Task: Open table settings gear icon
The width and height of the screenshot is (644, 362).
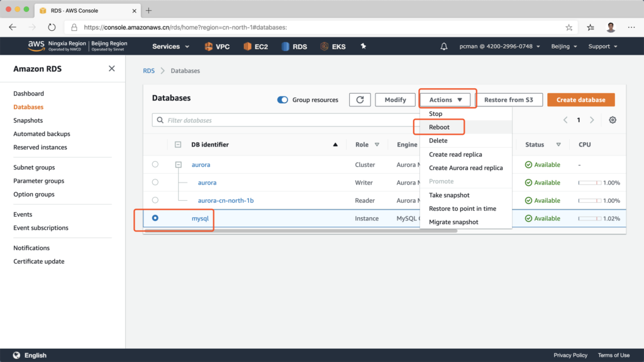Action: [x=613, y=120]
